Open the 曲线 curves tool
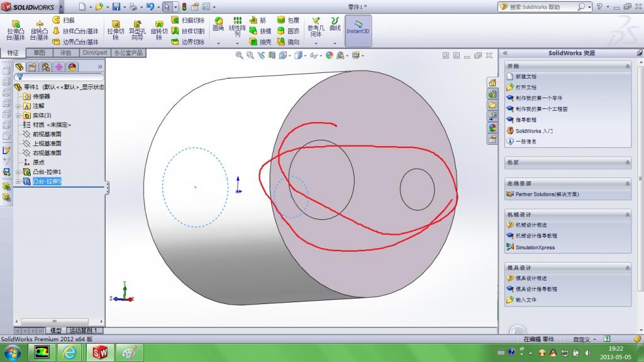Image resolution: width=644 pixels, height=362 pixels. [335, 24]
